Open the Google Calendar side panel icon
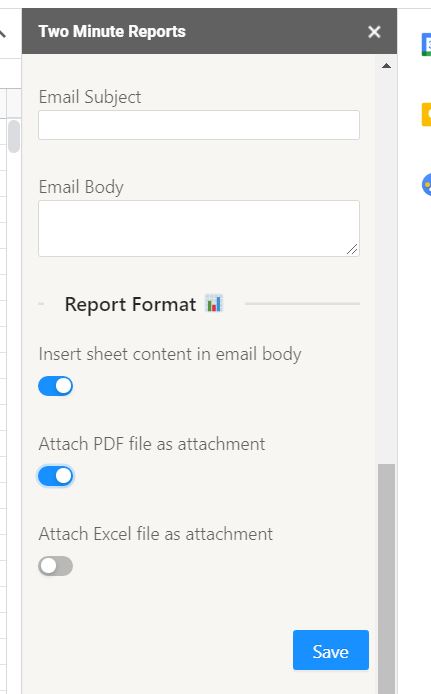Image resolution: width=431 pixels, height=694 pixels. 427,44
